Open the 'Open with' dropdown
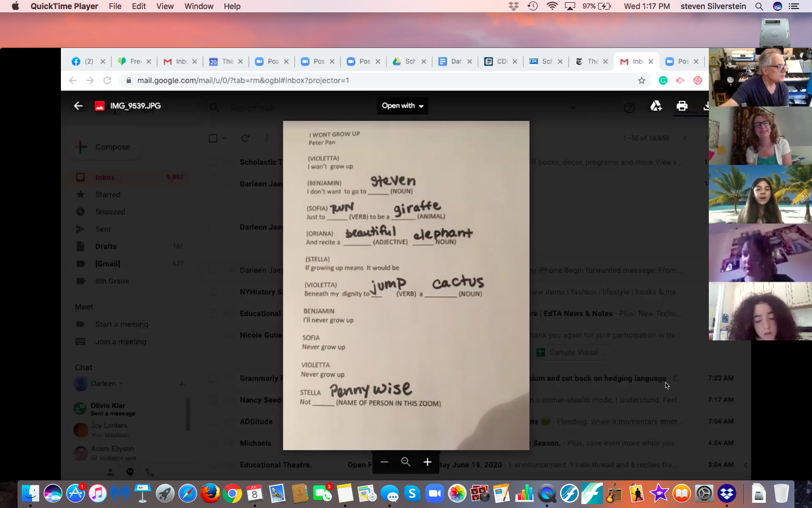This screenshot has height=508, width=812. [x=402, y=106]
